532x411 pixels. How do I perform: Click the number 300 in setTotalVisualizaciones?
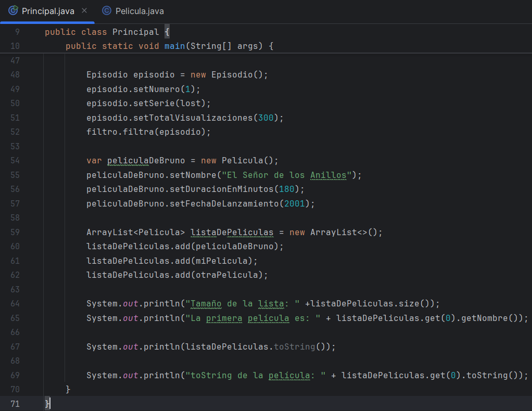pos(265,118)
